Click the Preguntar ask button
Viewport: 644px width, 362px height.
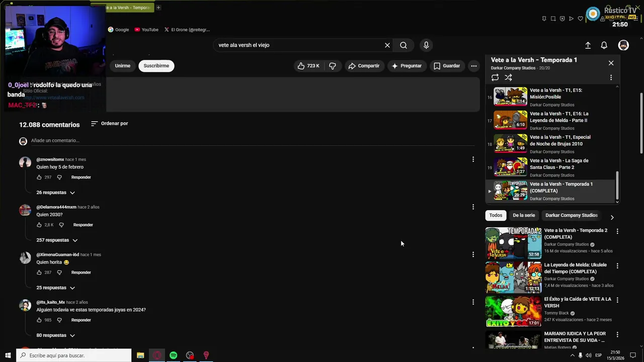point(407,66)
